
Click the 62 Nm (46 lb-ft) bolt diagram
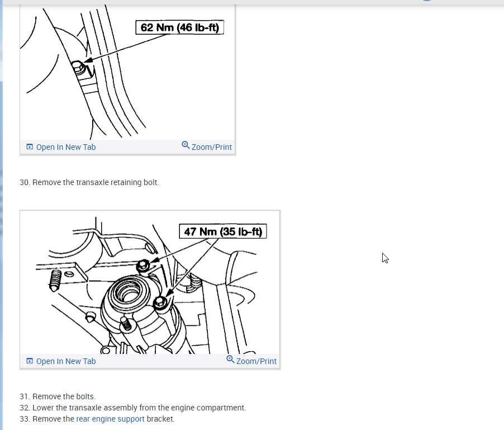point(127,72)
